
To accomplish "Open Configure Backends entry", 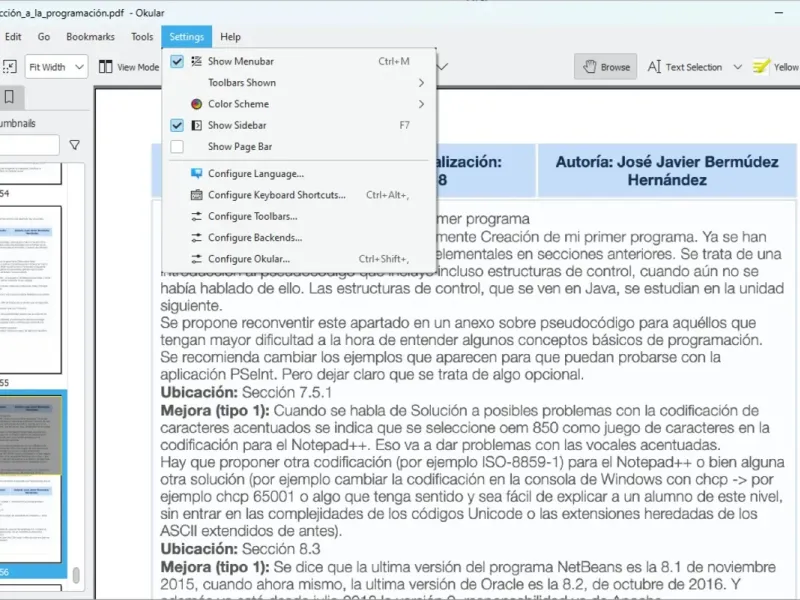I will [299, 238].
